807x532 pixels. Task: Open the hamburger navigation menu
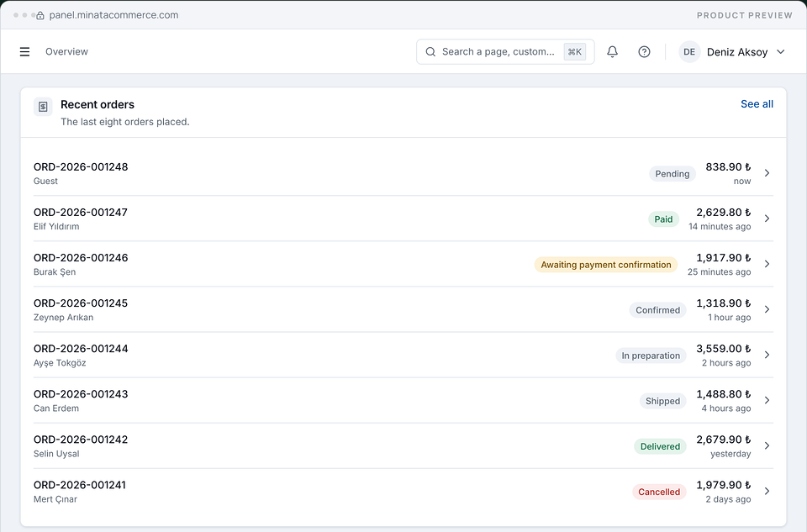pyautogui.click(x=24, y=51)
